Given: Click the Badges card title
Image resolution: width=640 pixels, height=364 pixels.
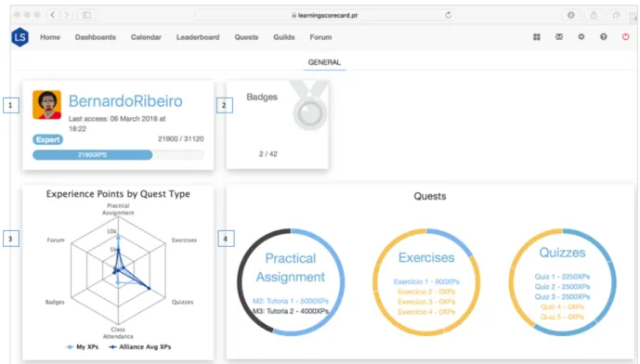Looking at the screenshot, I should coord(262,97).
